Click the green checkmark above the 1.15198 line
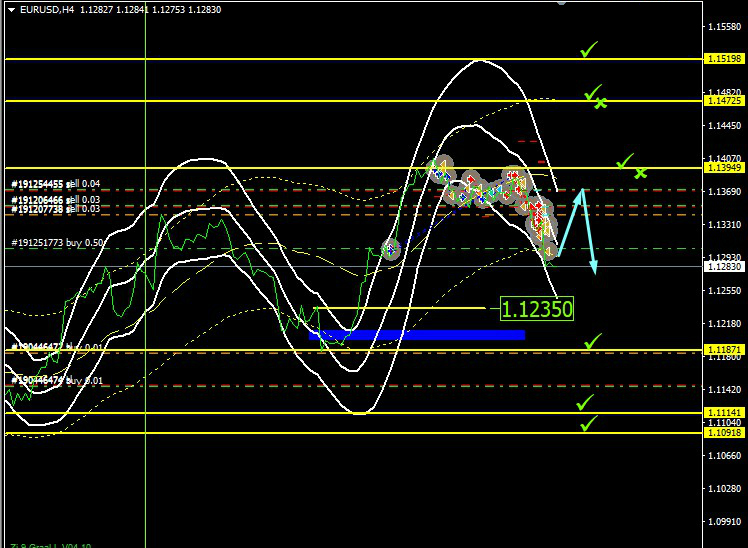This screenshot has height=548, width=748. [x=589, y=49]
